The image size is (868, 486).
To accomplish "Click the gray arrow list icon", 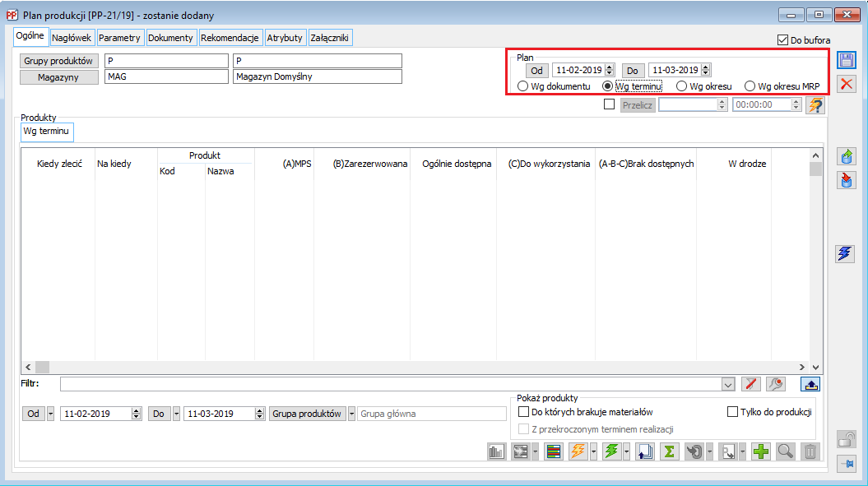I will (520, 451).
